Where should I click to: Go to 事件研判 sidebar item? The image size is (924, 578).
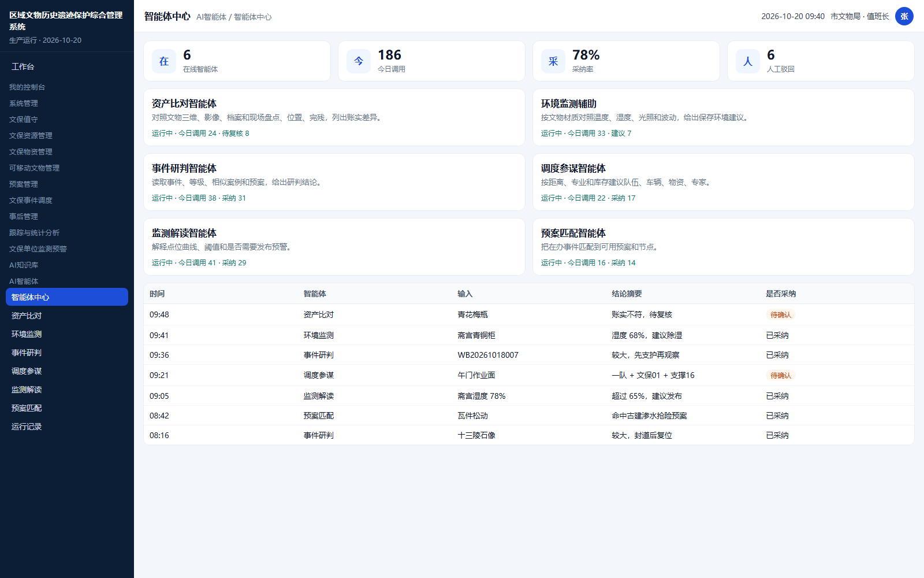point(67,353)
